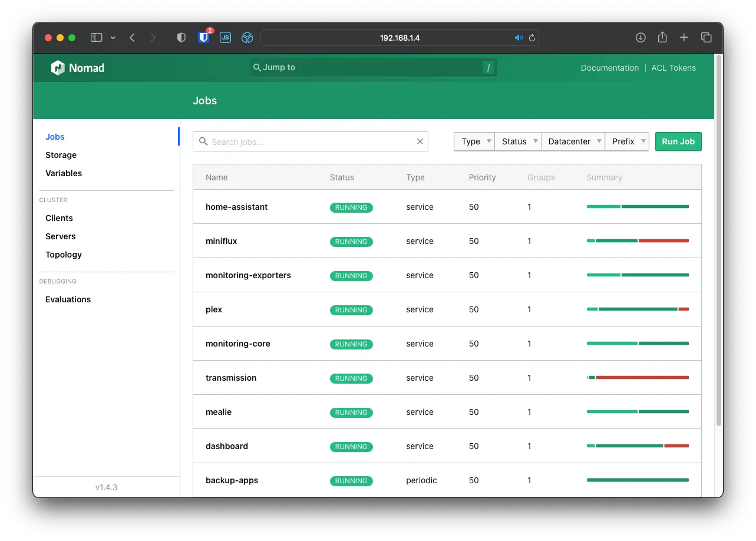This screenshot has width=756, height=541.
Task: Open the JS extension icon
Action: [225, 38]
